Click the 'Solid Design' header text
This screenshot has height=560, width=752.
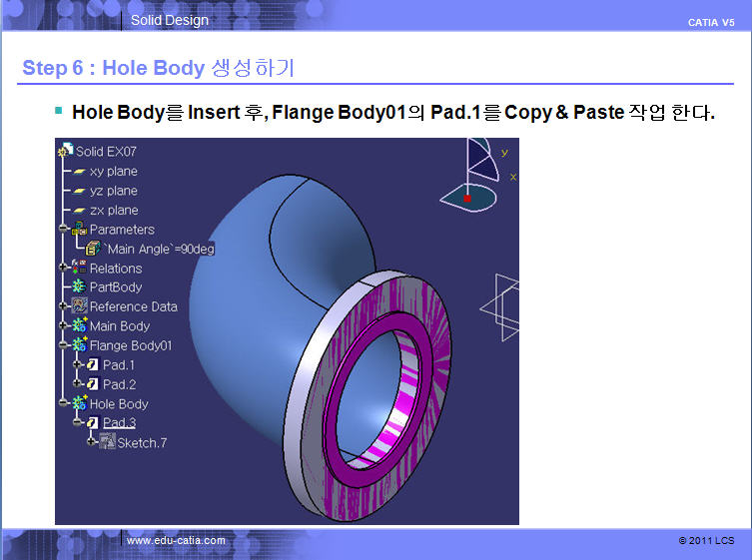(170, 20)
